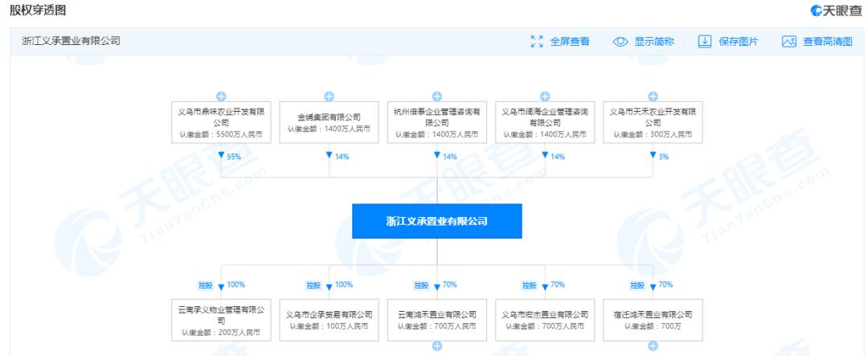Click the save image download icon

[704, 42]
